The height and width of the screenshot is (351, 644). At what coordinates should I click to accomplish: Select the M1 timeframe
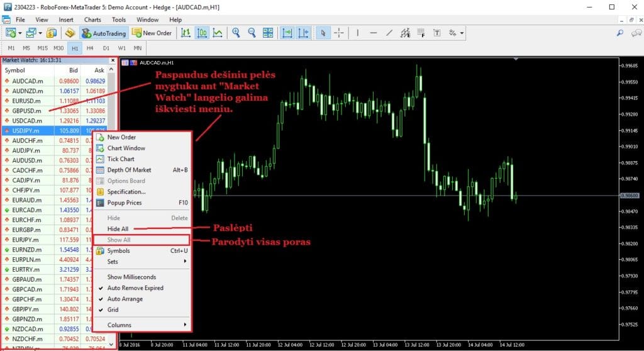(11, 48)
